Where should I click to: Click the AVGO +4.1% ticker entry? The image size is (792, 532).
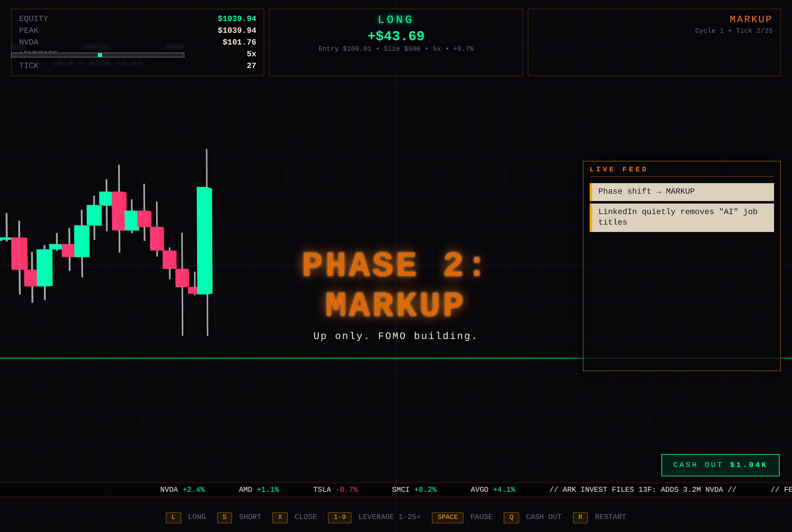coord(493,490)
